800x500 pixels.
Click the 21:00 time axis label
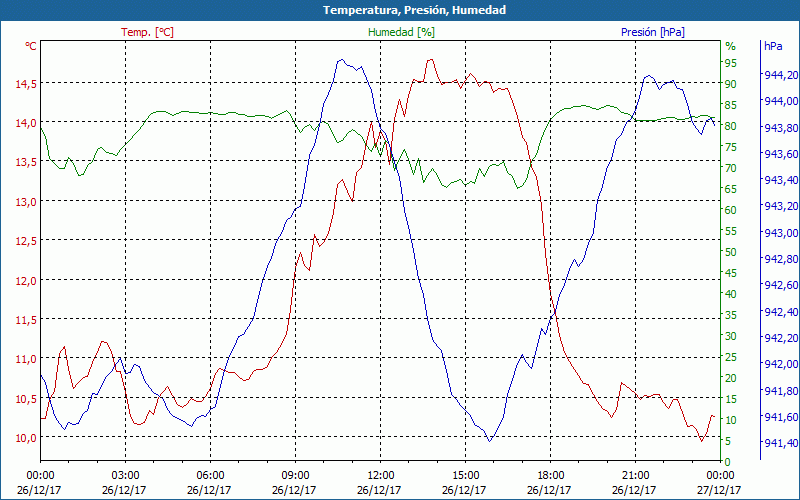636,476
